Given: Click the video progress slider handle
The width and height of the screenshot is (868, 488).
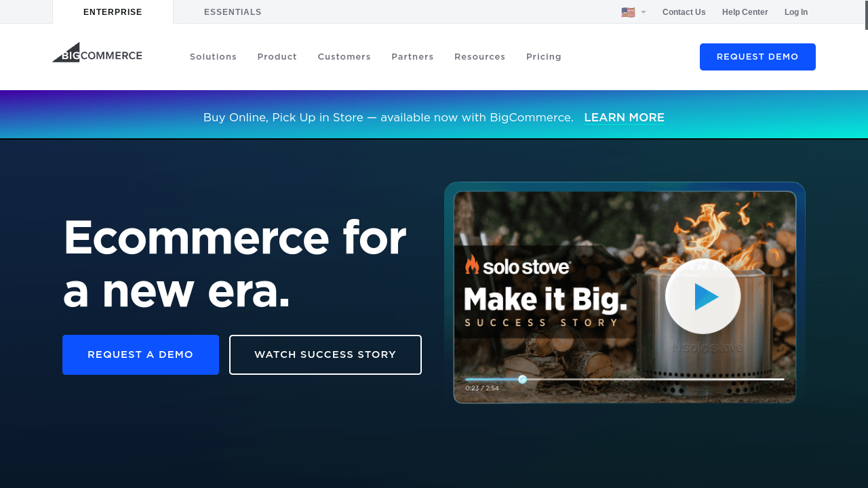Looking at the screenshot, I should point(523,380).
